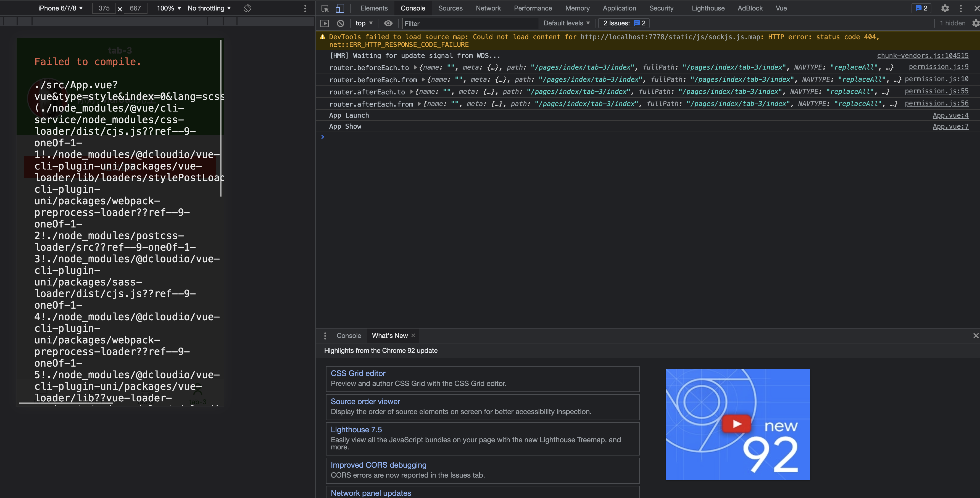Open permission.js:56 source link
980x498 pixels.
(937, 104)
